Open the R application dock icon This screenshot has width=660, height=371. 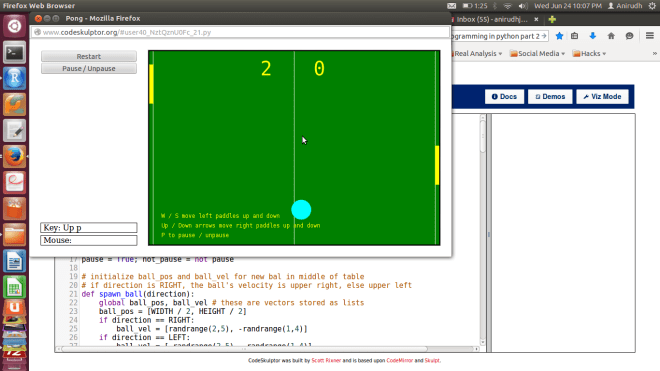point(14,79)
